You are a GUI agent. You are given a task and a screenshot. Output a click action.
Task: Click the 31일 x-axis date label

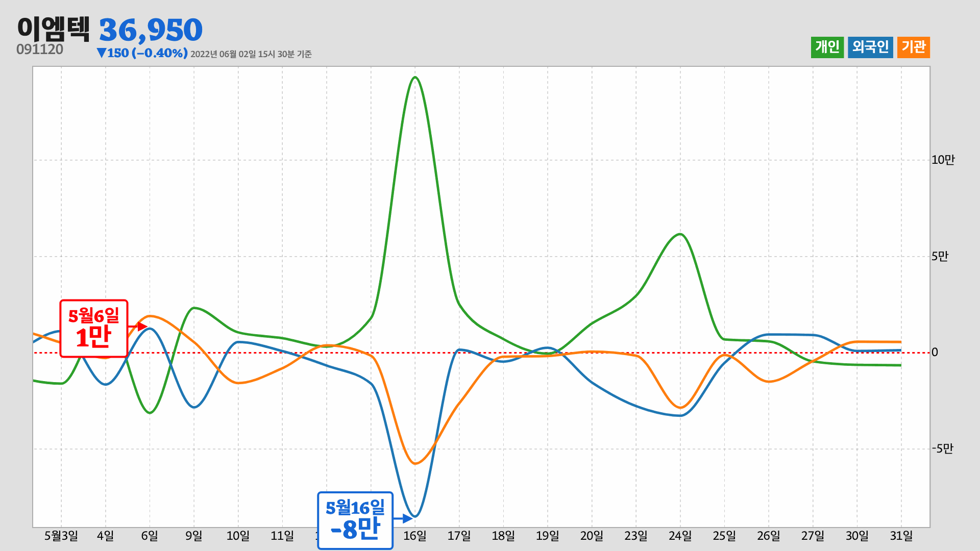(901, 536)
